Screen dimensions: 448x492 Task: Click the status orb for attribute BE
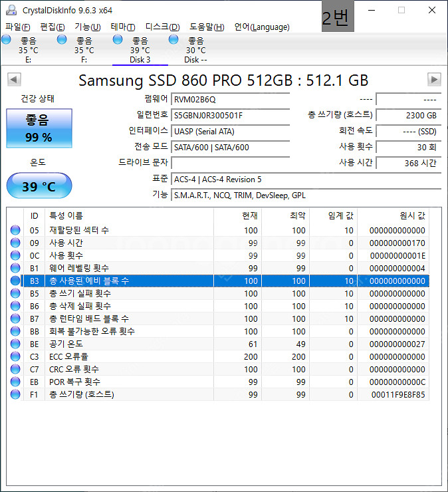click(15, 344)
